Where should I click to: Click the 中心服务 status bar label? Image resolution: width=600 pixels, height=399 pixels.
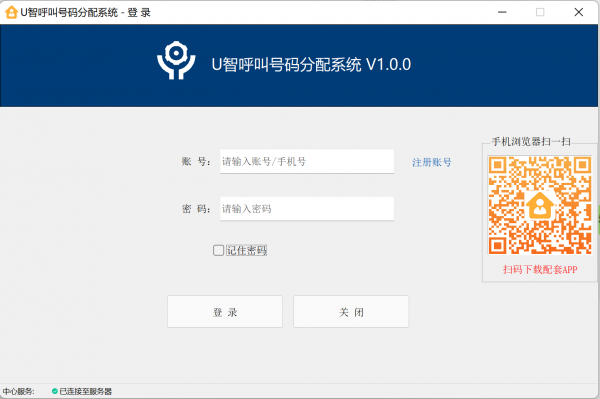(18, 391)
